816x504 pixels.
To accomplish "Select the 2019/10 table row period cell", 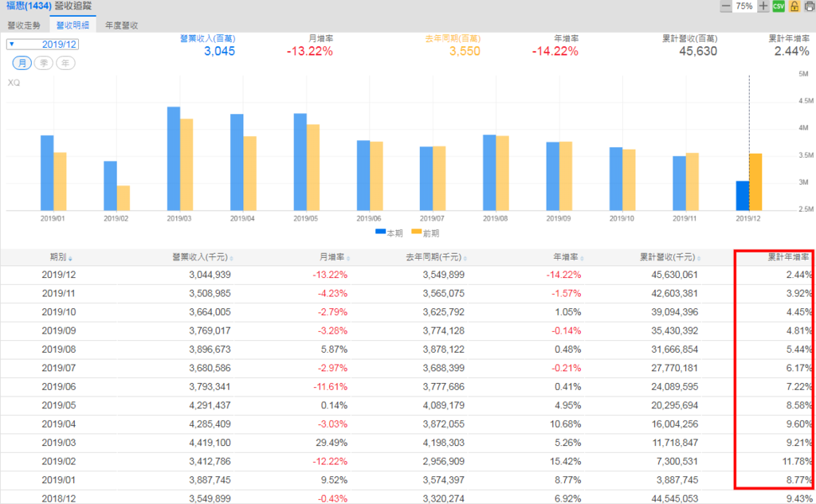I will point(59,312).
